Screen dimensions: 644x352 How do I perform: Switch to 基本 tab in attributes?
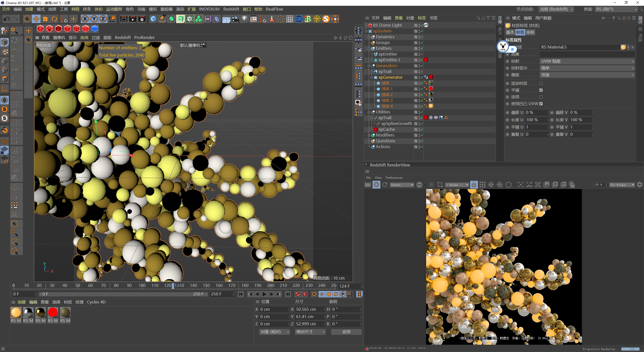[510, 32]
